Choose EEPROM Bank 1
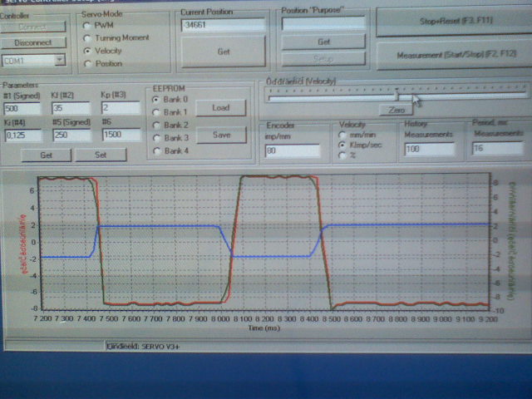Image resolution: width=532 pixels, height=399 pixels. click(x=156, y=112)
